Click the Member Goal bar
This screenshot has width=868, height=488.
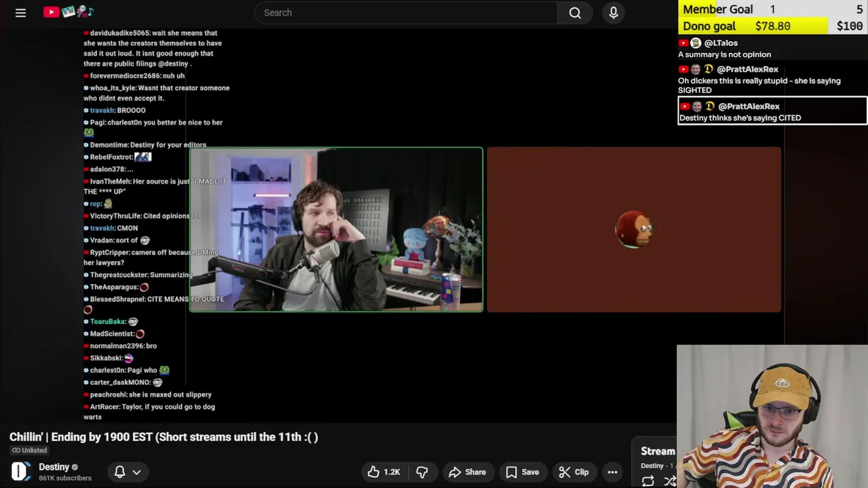coord(772,9)
